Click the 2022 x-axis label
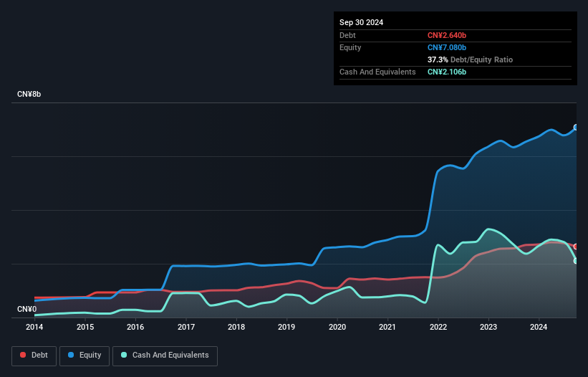Screen dimensions: 588x377 point(438,327)
